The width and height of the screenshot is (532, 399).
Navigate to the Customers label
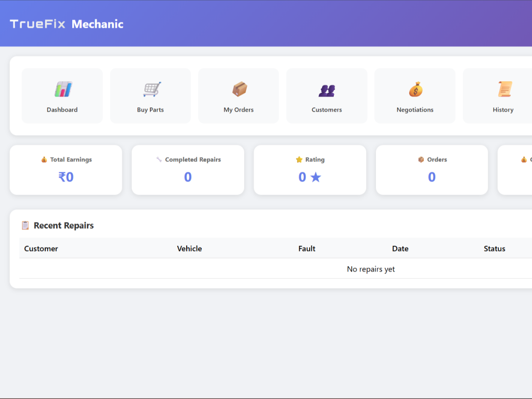[x=327, y=110]
